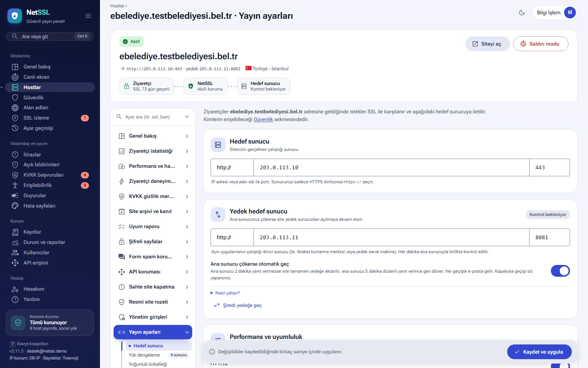The height and width of the screenshot is (368, 588).
Task: Click Kaydet ve uygula button
Action: pyautogui.click(x=539, y=352)
